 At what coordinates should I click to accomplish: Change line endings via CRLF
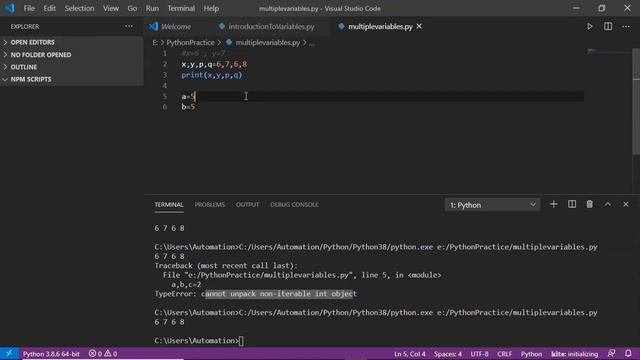[x=504, y=354]
